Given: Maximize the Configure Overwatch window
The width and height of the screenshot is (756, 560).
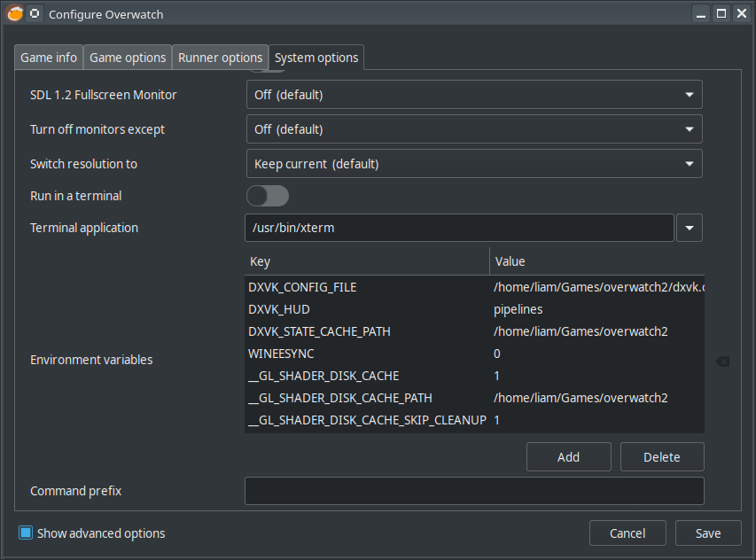Looking at the screenshot, I should click(x=721, y=13).
